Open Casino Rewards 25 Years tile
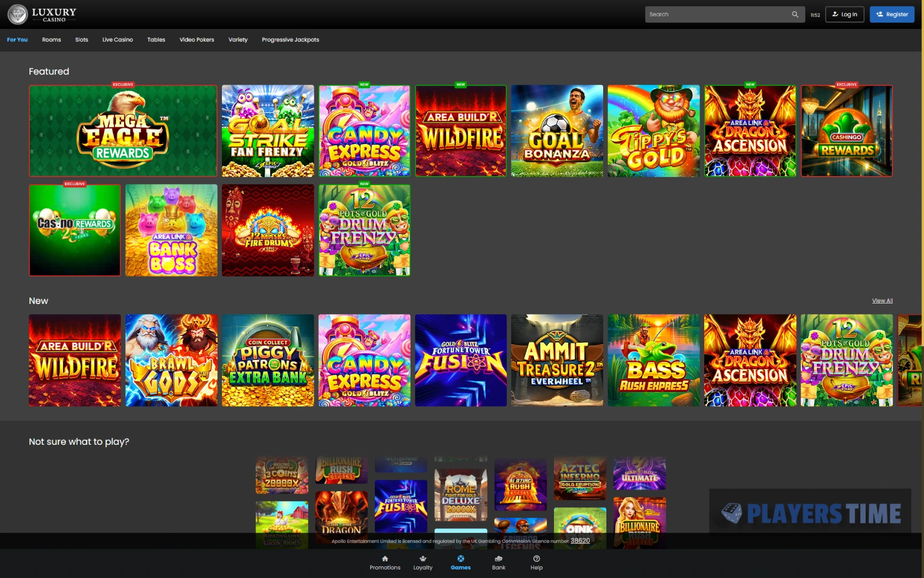 75,230
